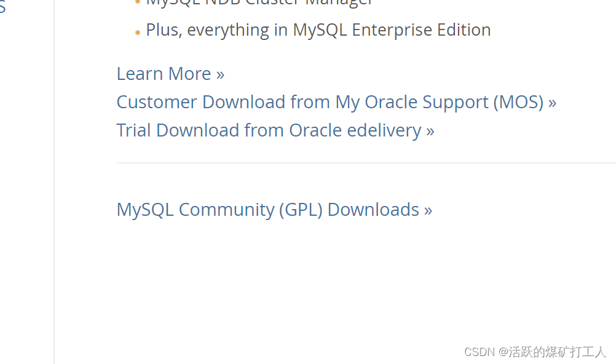The height and width of the screenshot is (364, 616).
Task: Click the chevron after MySQL Community (GPL) Downloads
Action: [x=428, y=209]
